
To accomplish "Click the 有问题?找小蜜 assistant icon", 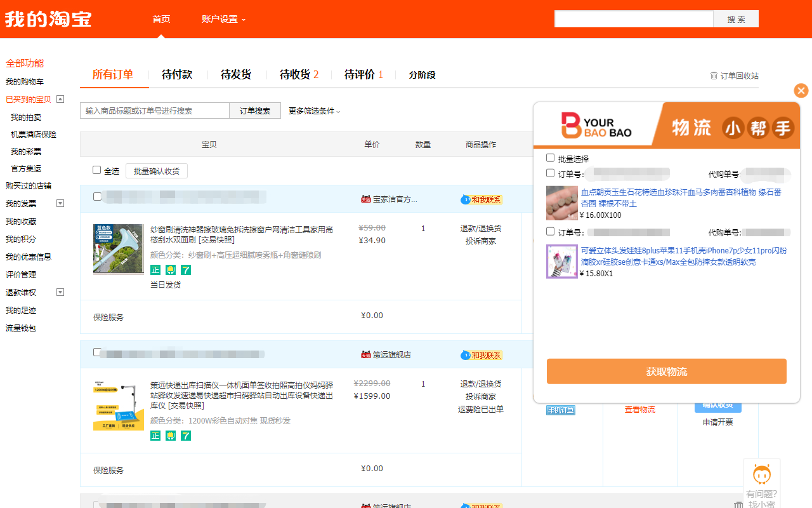I will [x=762, y=483].
